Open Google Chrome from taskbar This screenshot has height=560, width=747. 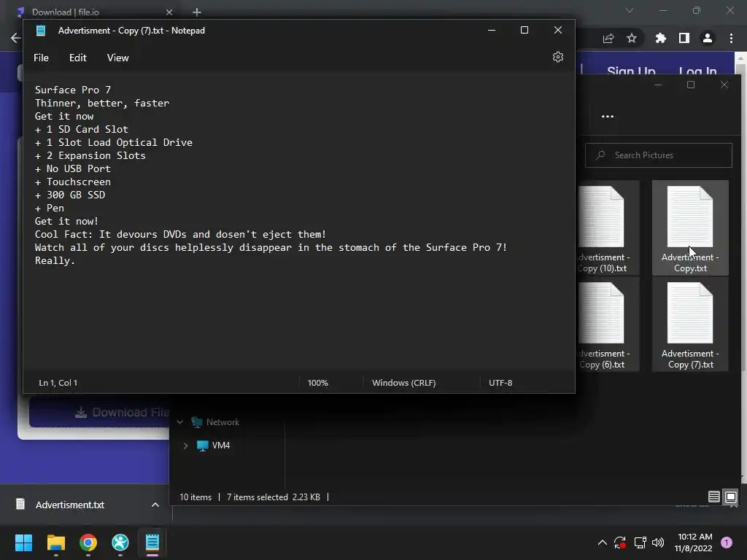[88, 542]
